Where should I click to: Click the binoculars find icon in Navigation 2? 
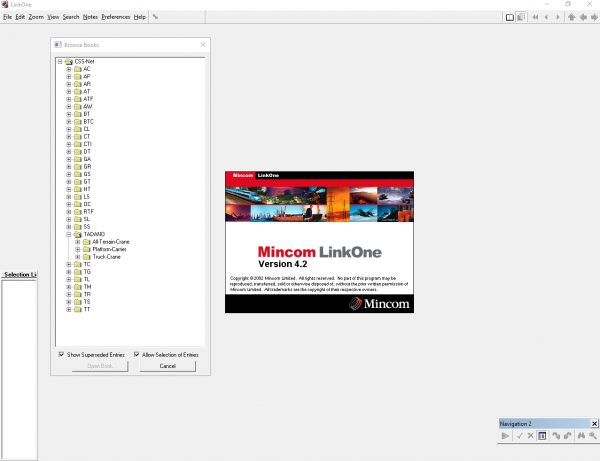coord(581,436)
